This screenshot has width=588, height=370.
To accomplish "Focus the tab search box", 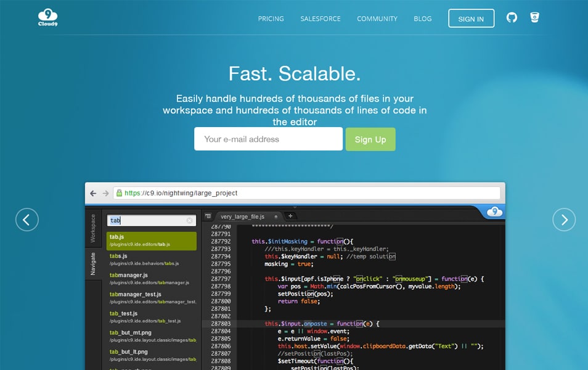I will [152, 220].
